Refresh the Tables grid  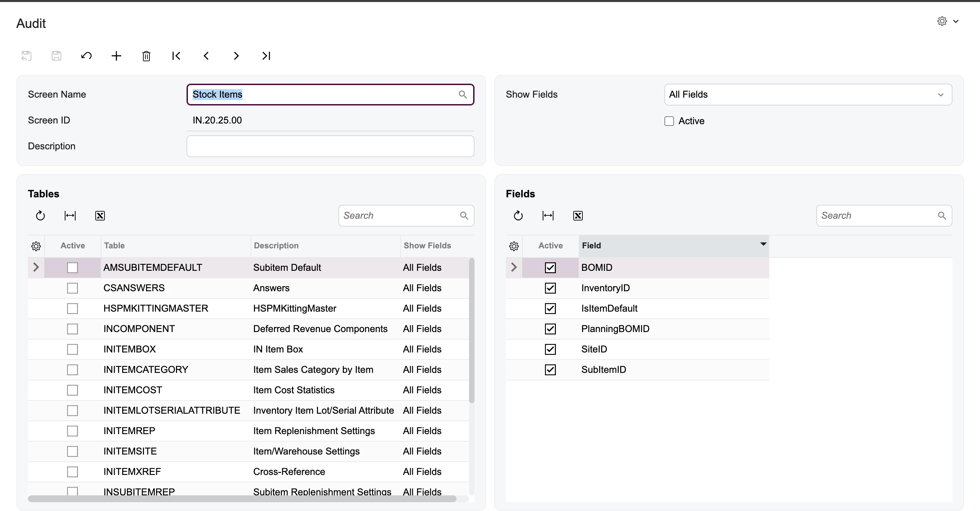40,216
